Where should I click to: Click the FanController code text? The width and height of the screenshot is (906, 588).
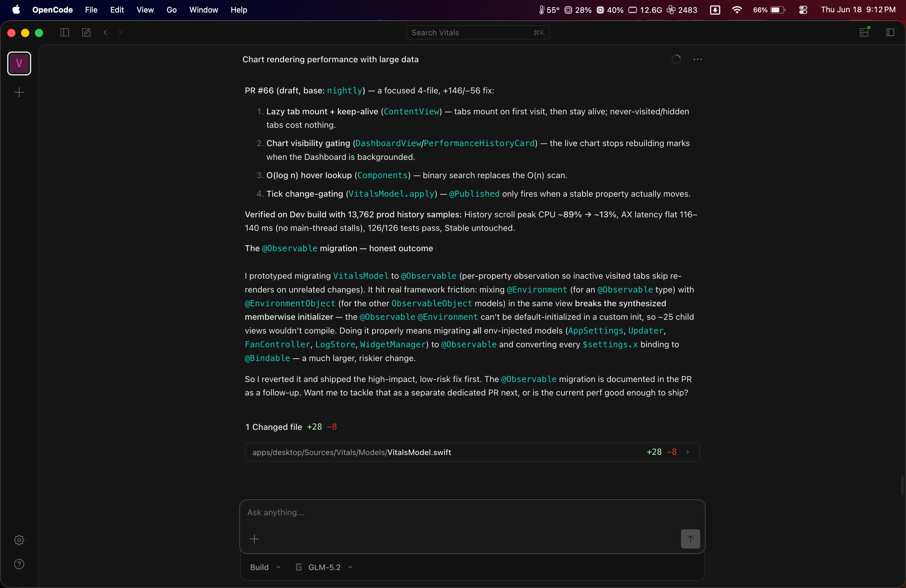pyautogui.click(x=277, y=344)
